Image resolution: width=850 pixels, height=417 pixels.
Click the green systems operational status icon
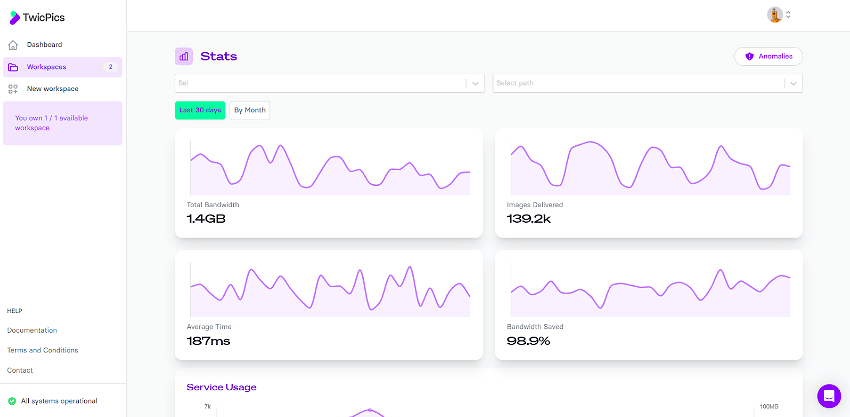(12, 401)
